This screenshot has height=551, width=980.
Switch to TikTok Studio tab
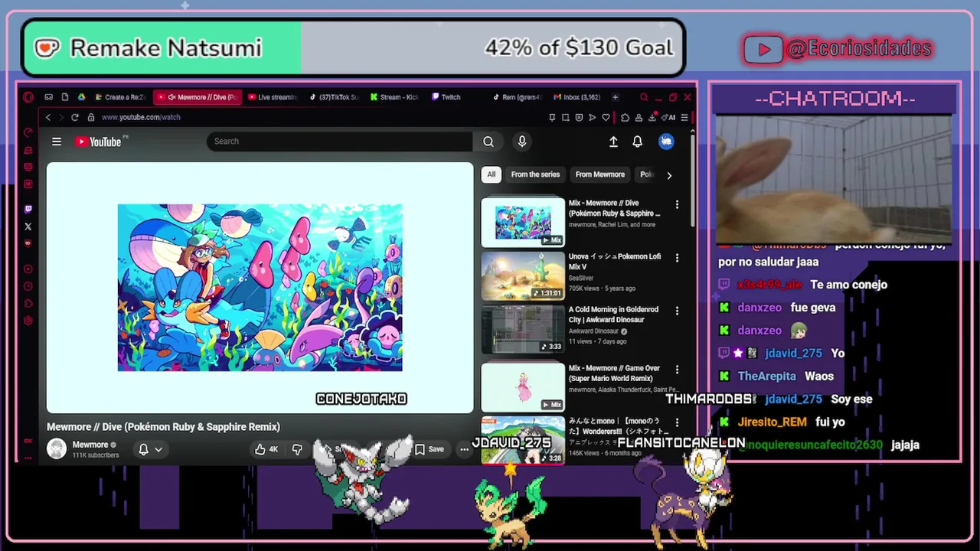click(x=334, y=97)
